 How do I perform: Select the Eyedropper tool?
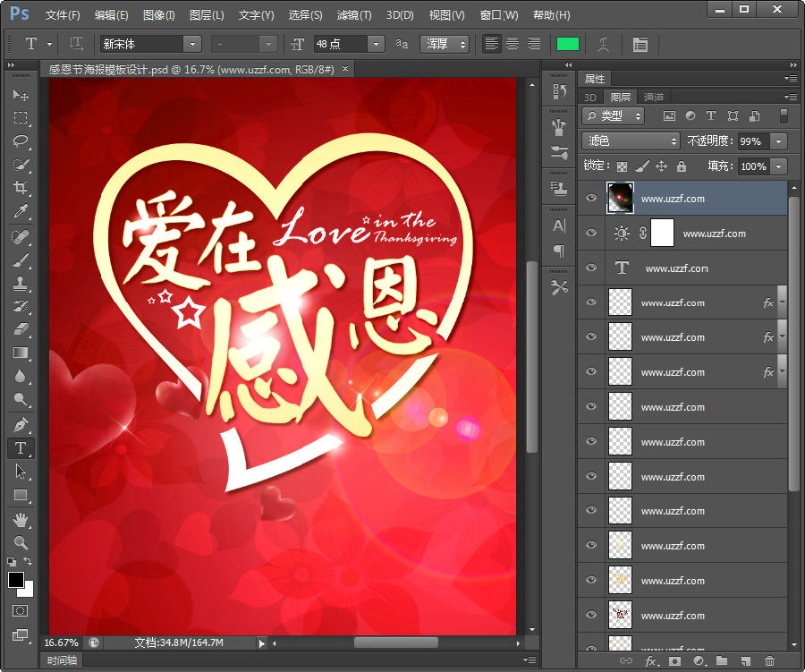pos(21,211)
